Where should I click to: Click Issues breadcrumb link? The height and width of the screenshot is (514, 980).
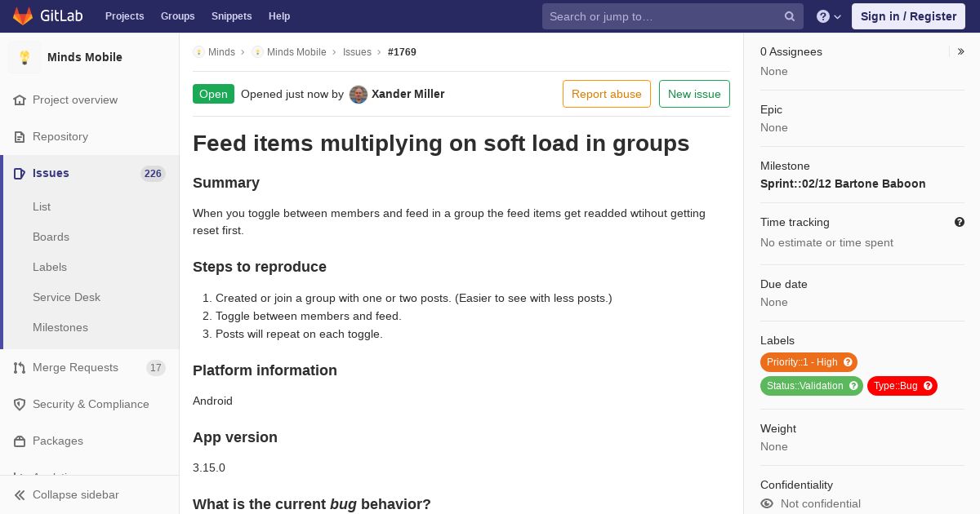(x=357, y=52)
